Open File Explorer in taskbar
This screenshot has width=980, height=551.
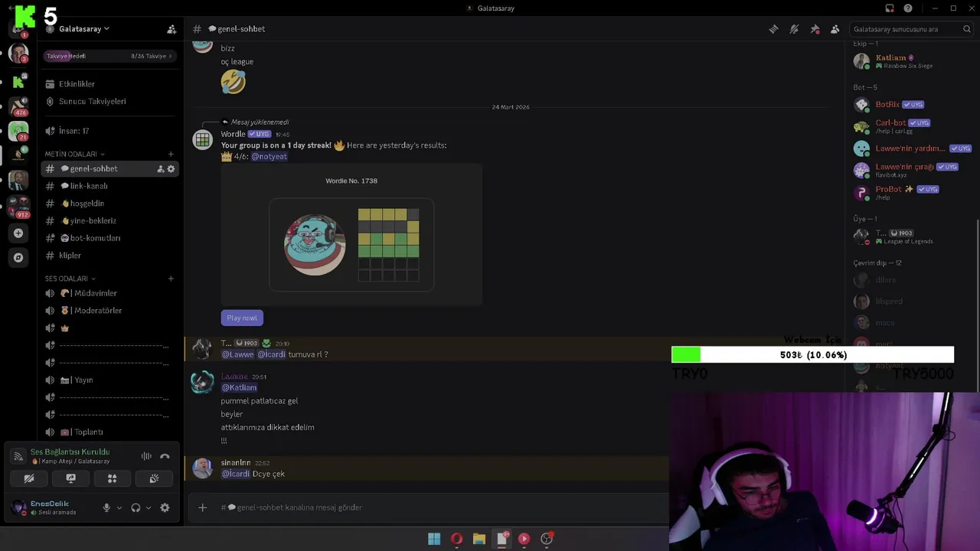[x=479, y=539]
